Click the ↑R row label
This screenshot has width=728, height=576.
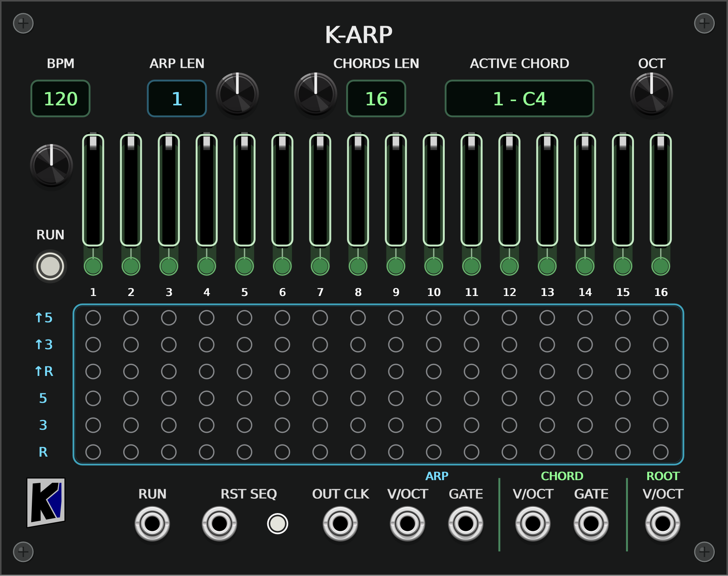tap(44, 371)
